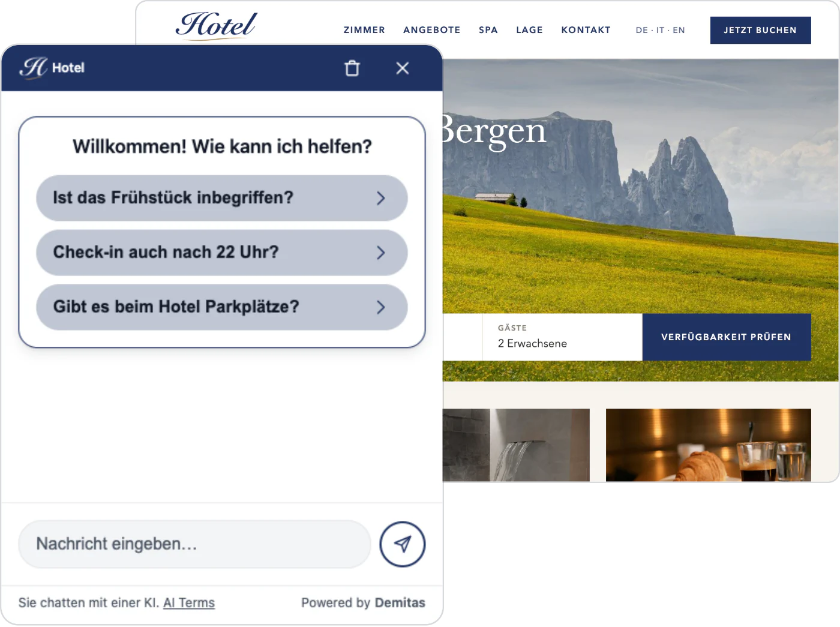Select 'Ist das Frühstück inbegriffen?' suggestion
Image resolution: width=840 pixels, height=627 pixels.
pyautogui.click(x=222, y=198)
